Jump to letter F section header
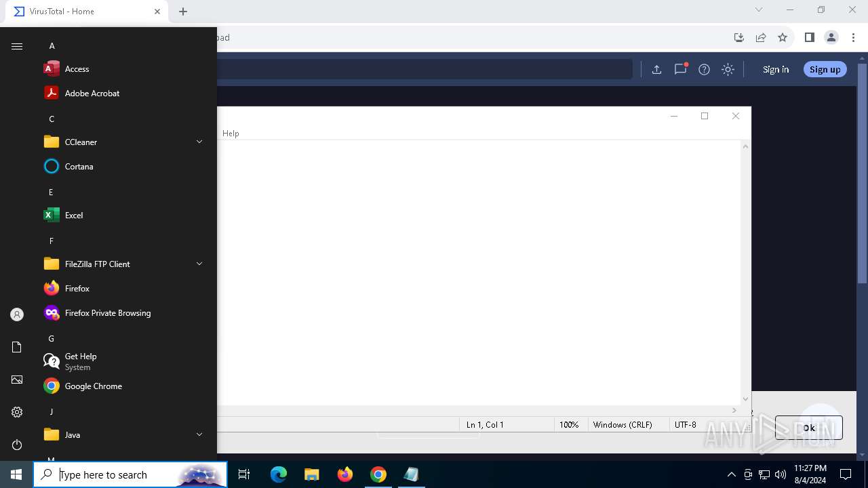868x488 pixels. click(x=51, y=241)
